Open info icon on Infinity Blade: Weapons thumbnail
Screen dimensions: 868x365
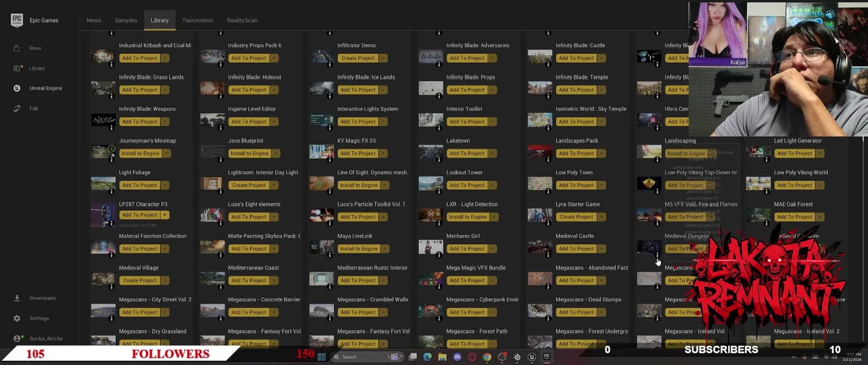(112, 128)
